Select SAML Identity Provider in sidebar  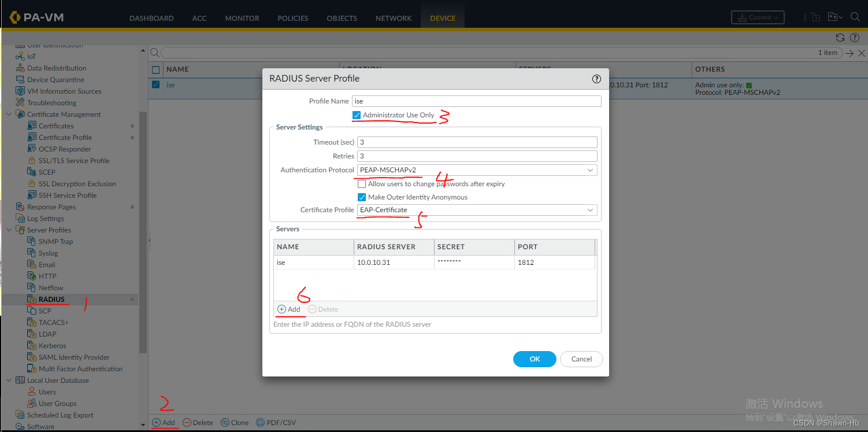(74, 357)
